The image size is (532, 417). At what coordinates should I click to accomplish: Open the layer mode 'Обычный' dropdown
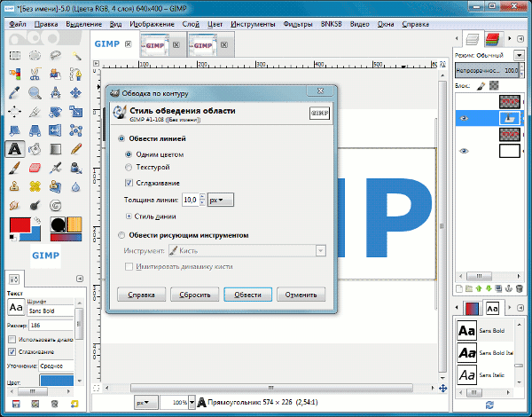(519, 55)
